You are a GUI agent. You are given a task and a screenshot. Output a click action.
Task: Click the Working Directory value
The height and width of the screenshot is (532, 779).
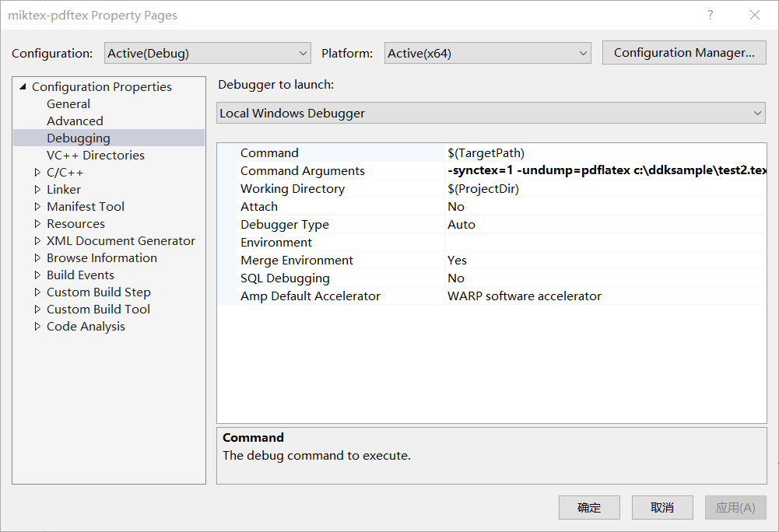[605, 189]
